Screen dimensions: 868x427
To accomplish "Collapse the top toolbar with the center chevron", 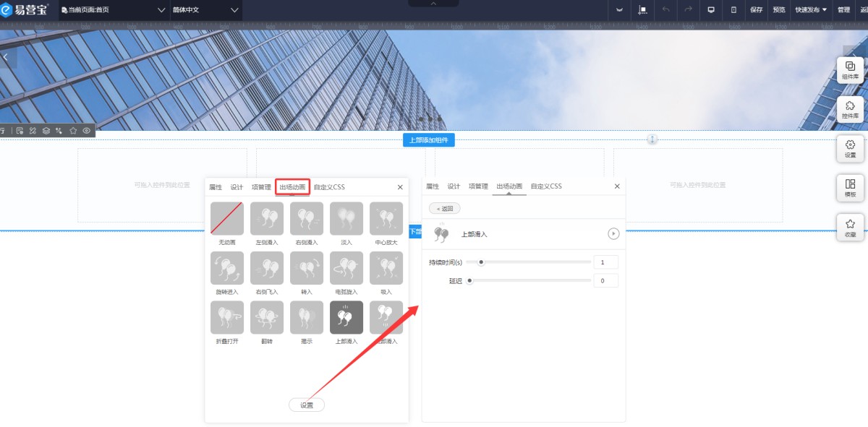I will [433, 4].
